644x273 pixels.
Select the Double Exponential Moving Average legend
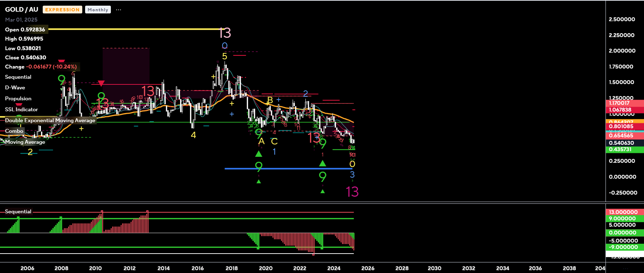point(50,120)
